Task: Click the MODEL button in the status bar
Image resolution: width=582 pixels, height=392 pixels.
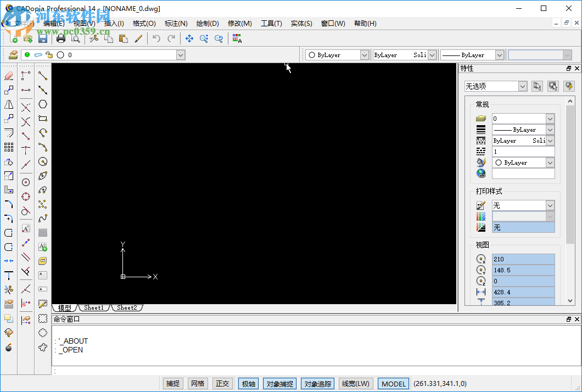Action: [x=393, y=383]
